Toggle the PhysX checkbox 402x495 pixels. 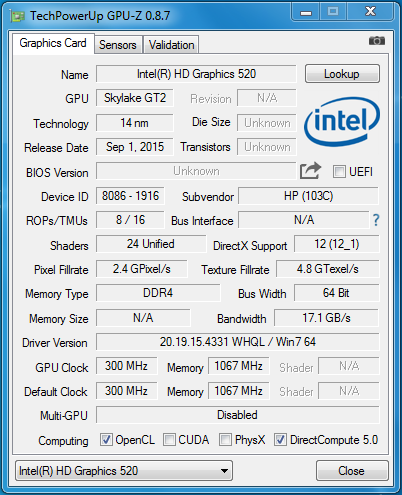(225, 440)
